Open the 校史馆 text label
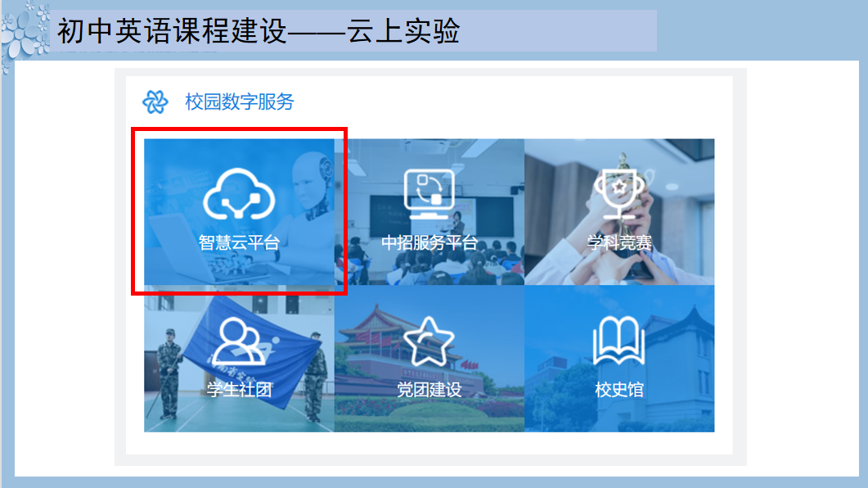Image resolution: width=868 pixels, height=488 pixels. [x=619, y=390]
